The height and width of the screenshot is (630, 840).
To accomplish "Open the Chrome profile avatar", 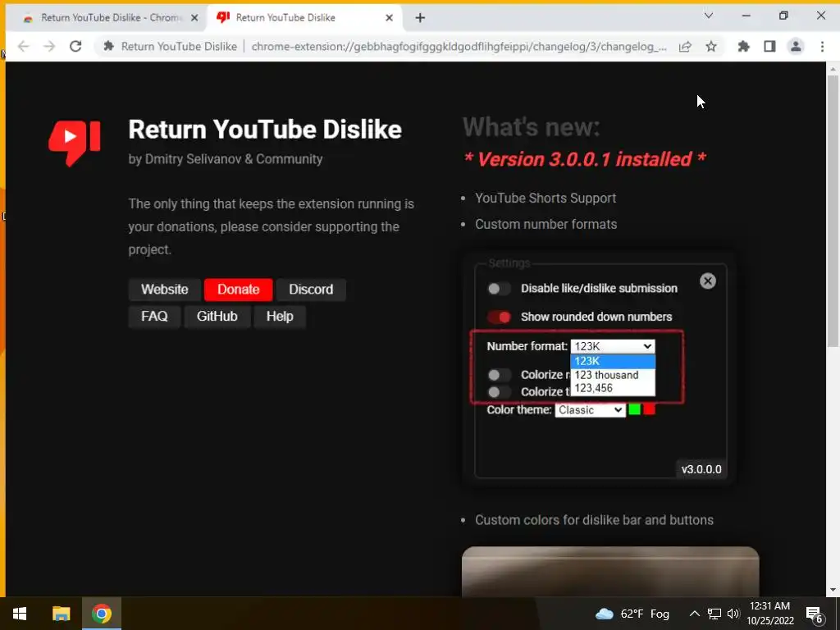I will click(796, 47).
